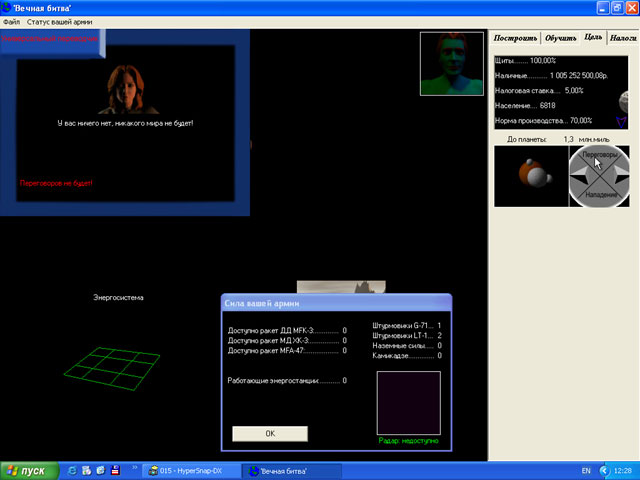Open the Windows пуск start button
This screenshot has height=480, width=640.
(x=28, y=470)
